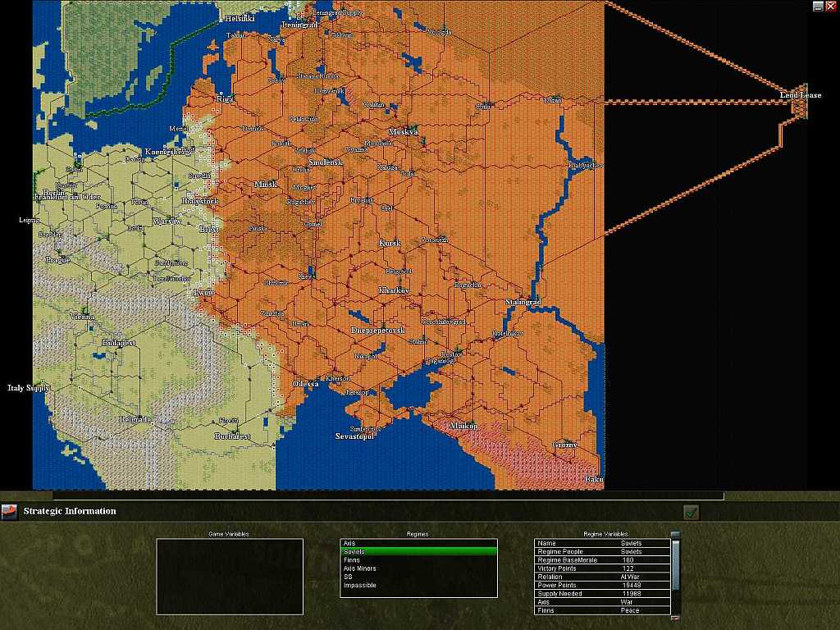Click the empty Game Variables list box
This screenshot has height=630, width=840.
(230, 577)
